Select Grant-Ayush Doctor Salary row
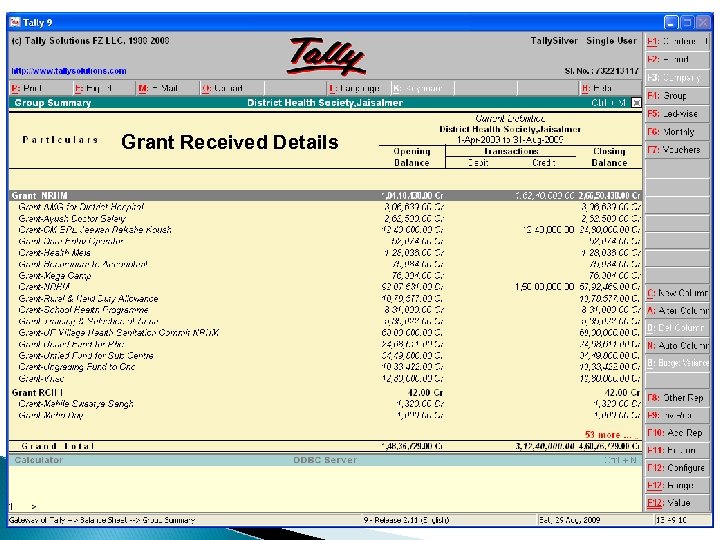This screenshot has height=540, width=720. [325, 219]
